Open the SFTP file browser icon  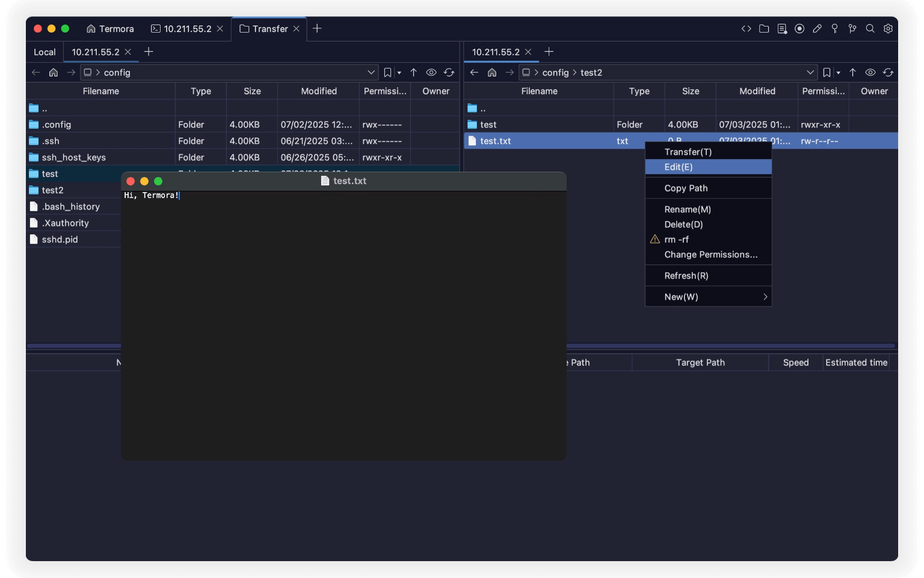coord(764,28)
